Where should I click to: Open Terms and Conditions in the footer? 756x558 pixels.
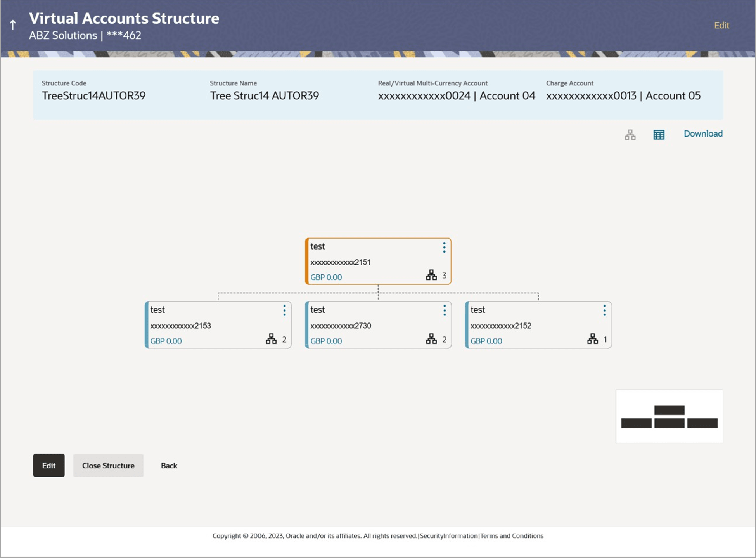[x=512, y=535]
